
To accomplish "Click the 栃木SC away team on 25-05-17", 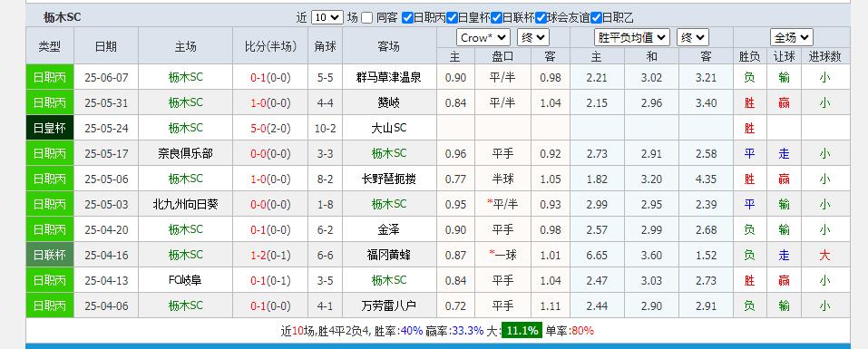I will point(388,154).
